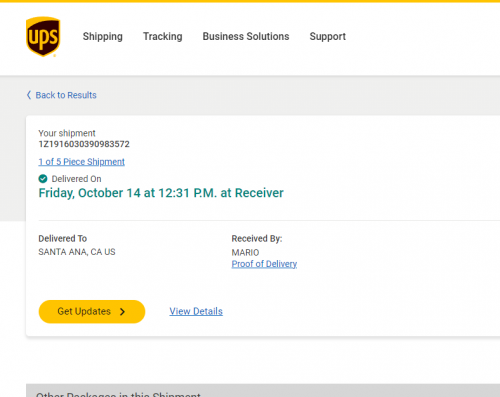The height and width of the screenshot is (397, 500).
Task: Select tracking number 1Z1916030390983572
Action: pos(84,144)
